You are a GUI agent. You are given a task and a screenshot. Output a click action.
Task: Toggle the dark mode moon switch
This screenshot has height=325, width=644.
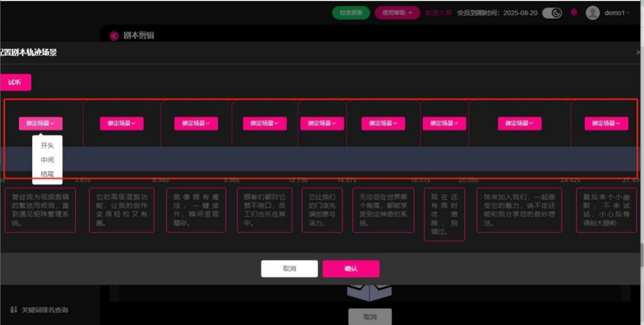[552, 13]
